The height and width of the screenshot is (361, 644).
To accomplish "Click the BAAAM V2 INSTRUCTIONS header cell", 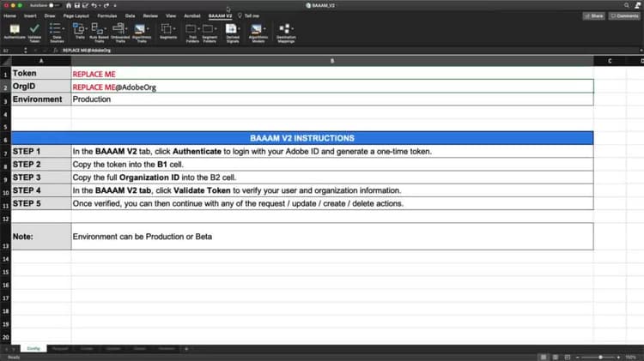I will click(302, 138).
